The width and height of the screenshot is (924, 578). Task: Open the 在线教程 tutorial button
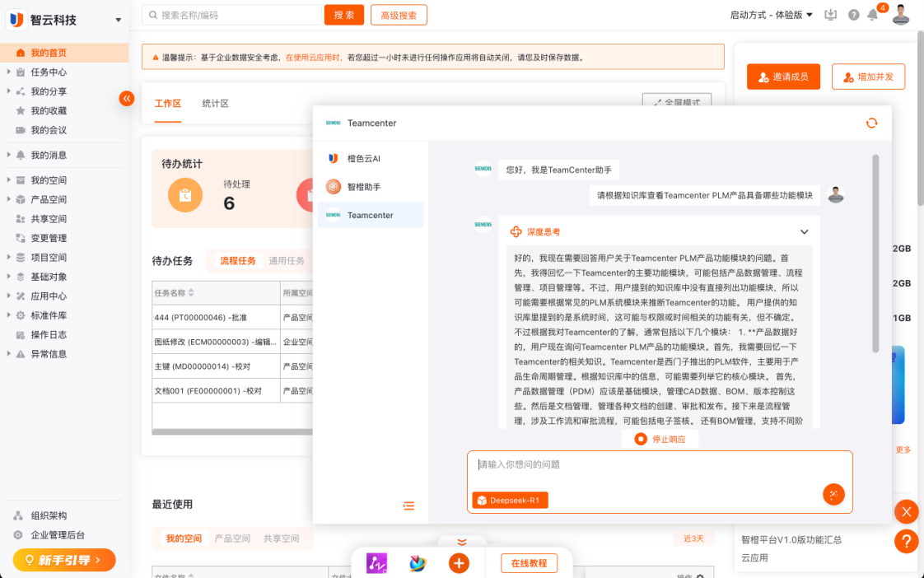[x=530, y=563]
